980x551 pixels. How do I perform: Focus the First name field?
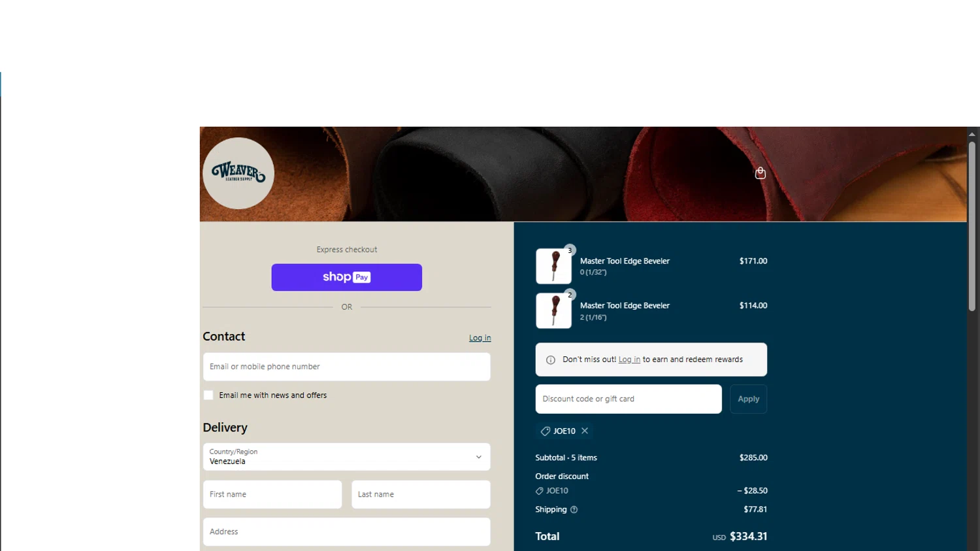(272, 495)
